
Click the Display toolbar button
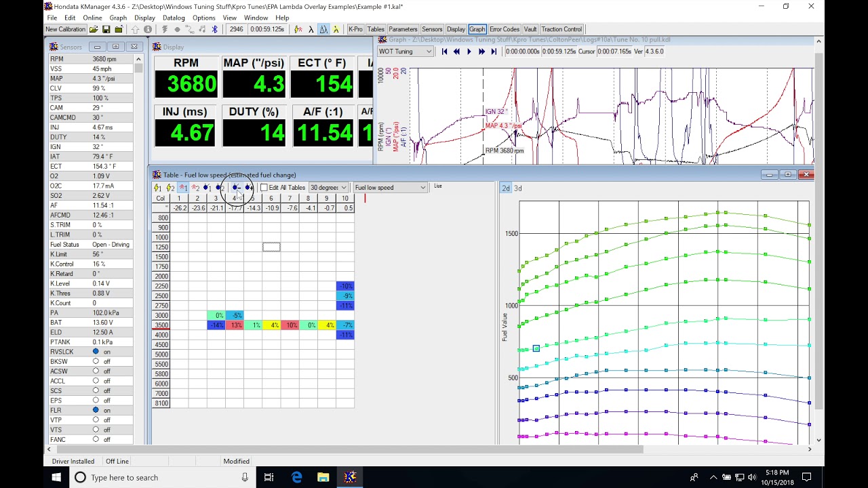coord(456,29)
